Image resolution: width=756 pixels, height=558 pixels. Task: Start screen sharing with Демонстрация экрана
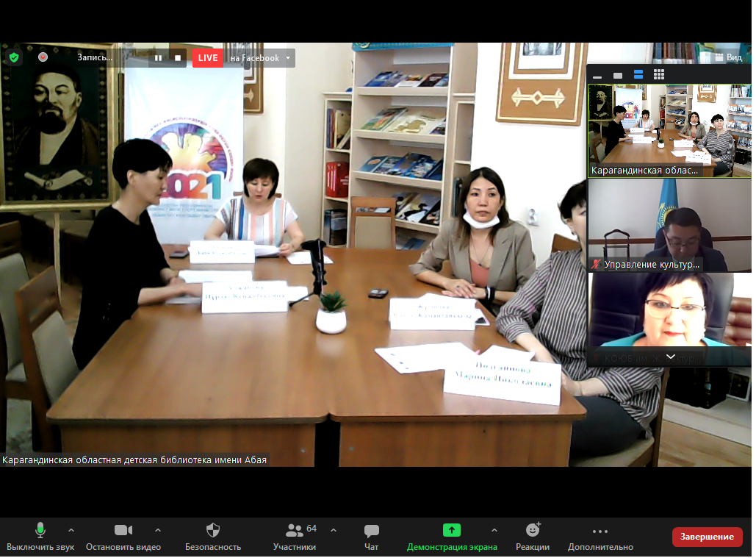tap(452, 536)
